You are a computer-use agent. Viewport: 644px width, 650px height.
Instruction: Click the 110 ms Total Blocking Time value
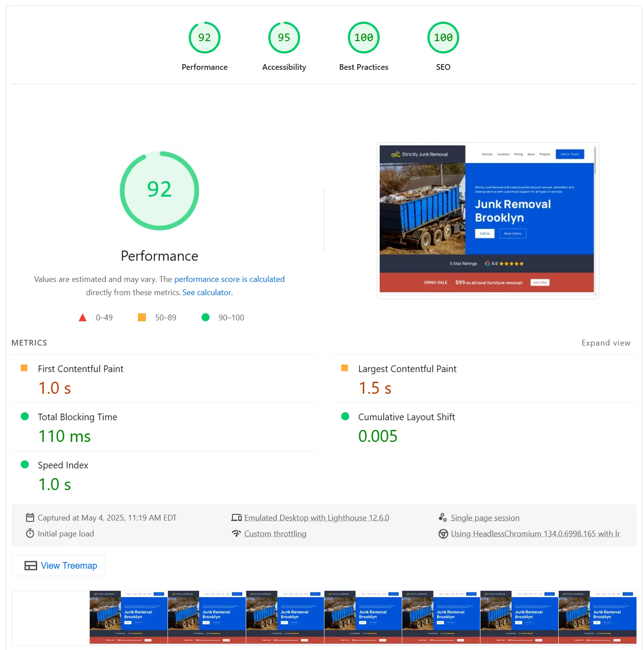[x=65, y=436]
